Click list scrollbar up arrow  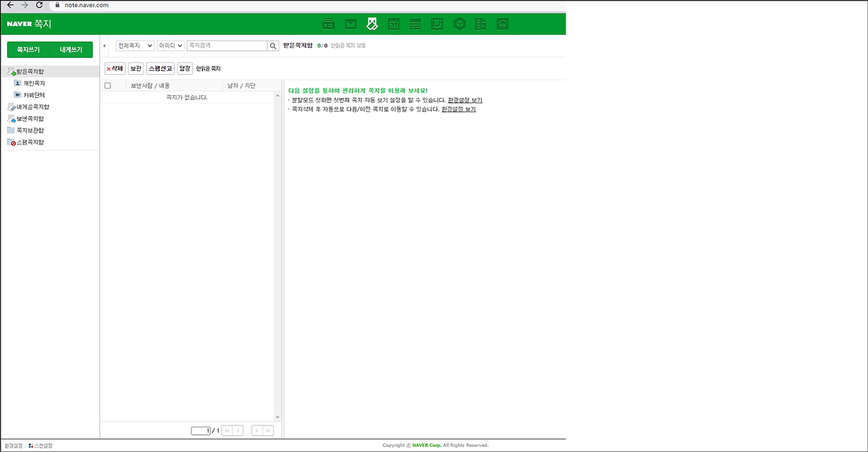277,96
